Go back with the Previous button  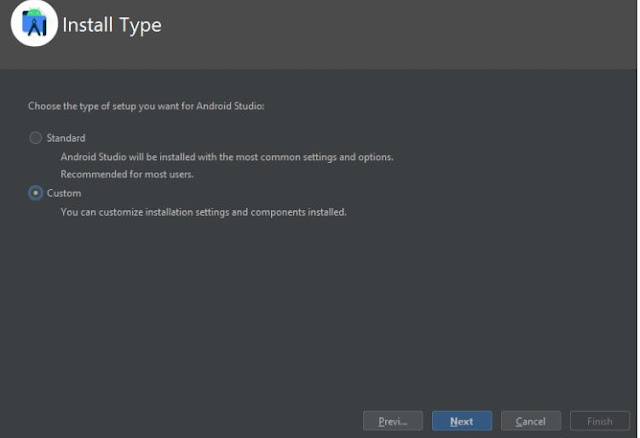393,421
